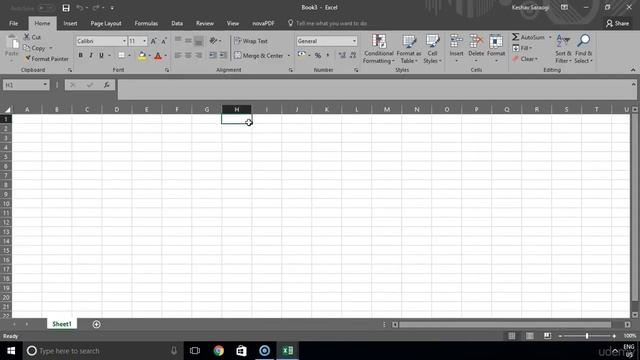This screenshot has height=360, width=640.
Task: Adjust the zoom slider handle
Action: 587,336
